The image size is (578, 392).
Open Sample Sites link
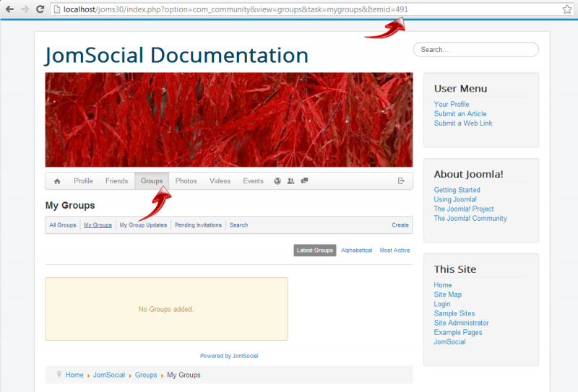(x=454, y=313)
